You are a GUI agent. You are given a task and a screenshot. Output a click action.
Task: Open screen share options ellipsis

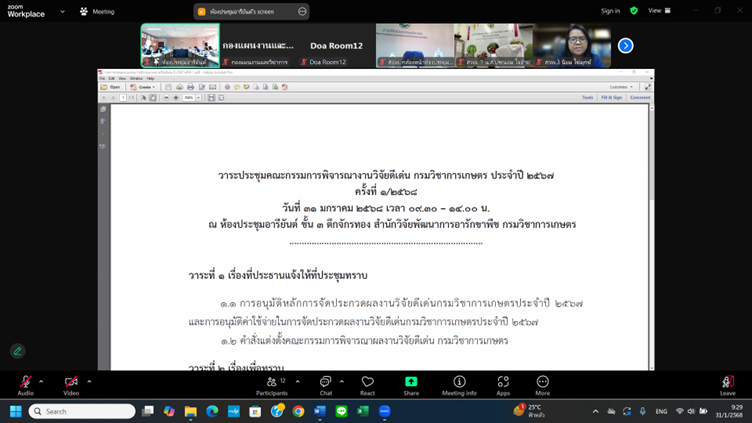(302, 12)
